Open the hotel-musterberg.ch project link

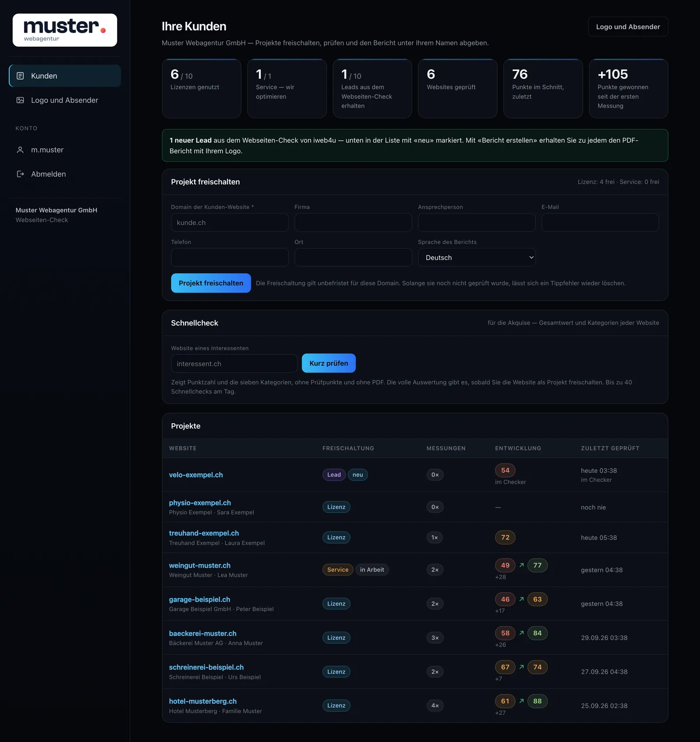203,701
